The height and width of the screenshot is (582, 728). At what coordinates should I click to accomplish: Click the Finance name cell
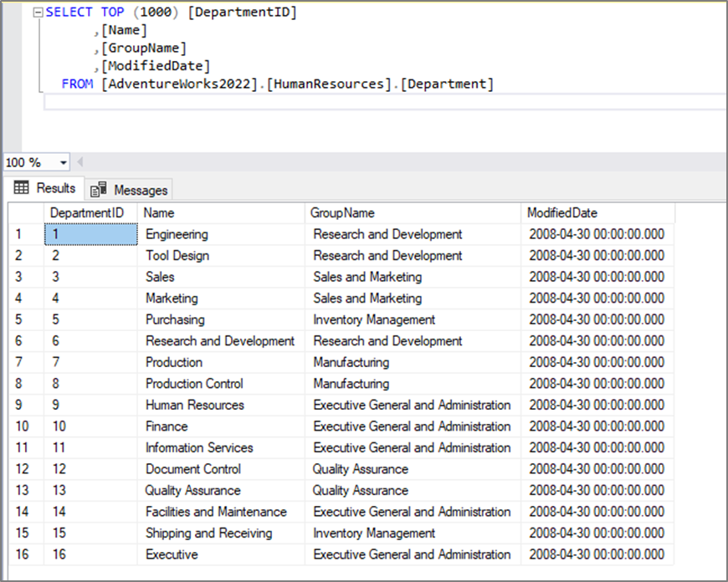pyautogui.click(x=221, y=426)
